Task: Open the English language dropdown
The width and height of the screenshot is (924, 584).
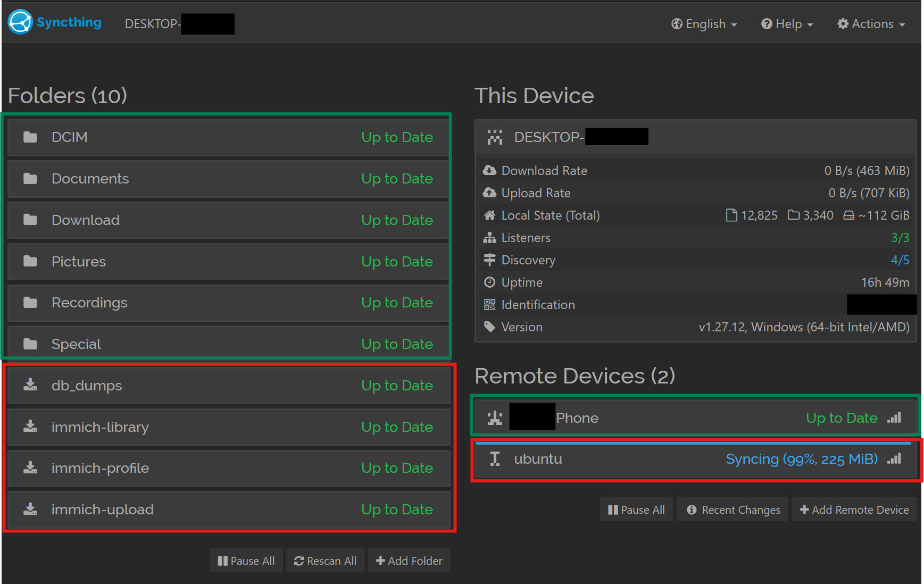Action: click(704, 24)
